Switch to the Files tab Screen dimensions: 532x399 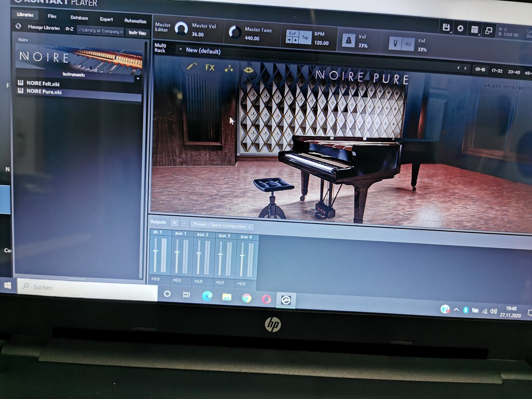(x=52, y=16)
